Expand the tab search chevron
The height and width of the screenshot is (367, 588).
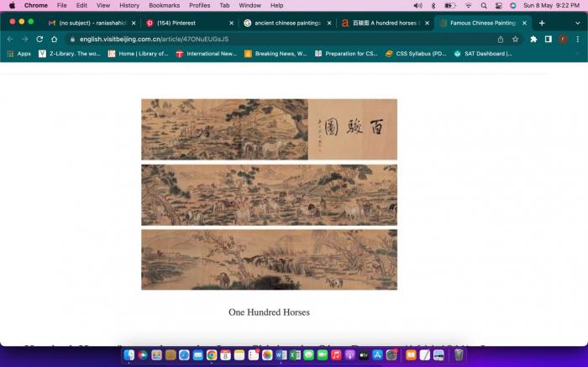578,24
